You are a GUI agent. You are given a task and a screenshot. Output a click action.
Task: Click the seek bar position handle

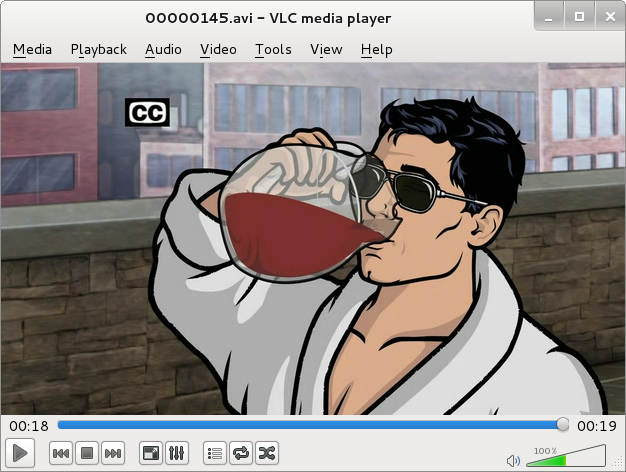pos(563,424)
